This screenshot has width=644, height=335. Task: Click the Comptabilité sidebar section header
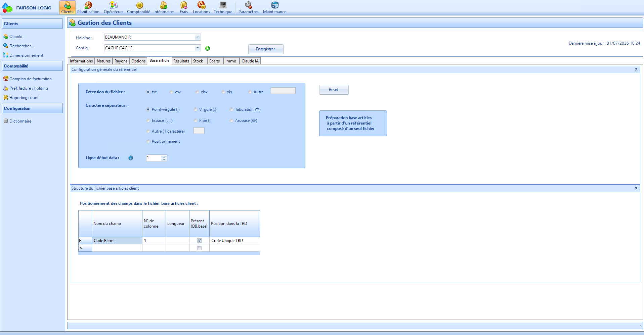click(x=32, y=66)
